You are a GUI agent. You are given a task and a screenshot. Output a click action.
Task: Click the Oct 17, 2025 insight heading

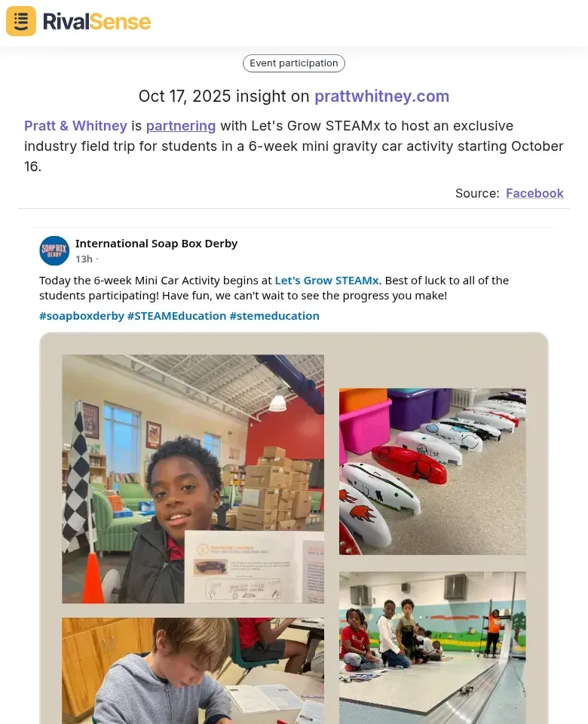pos(294,96)
